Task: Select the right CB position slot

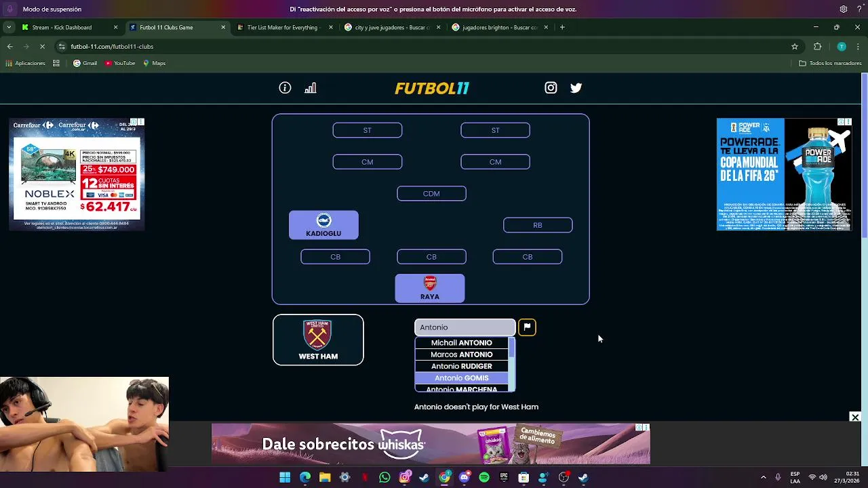Action: pos(528,257)
